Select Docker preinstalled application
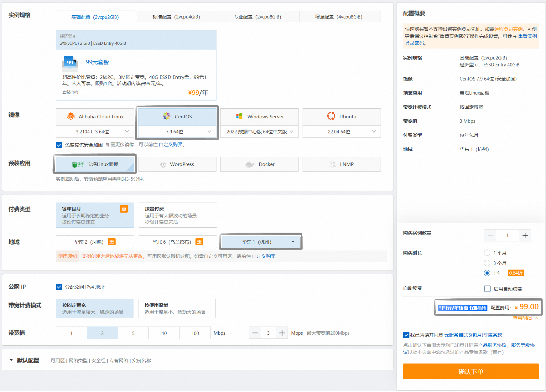546x392 pixels. 259,164
